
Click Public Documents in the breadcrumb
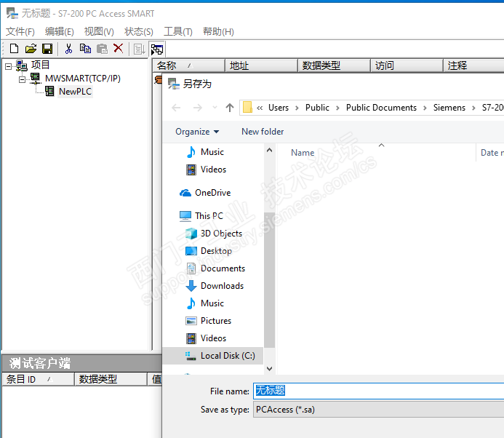click(381, 108)
